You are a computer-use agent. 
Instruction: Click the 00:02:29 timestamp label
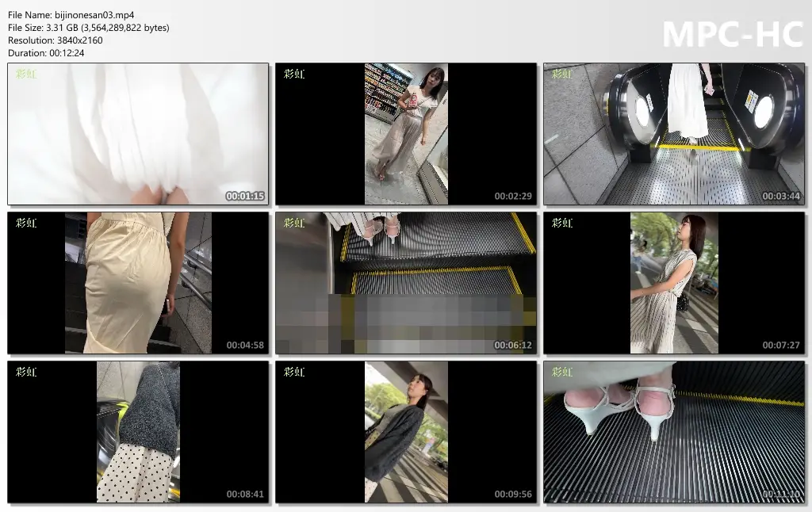(513, 197)
